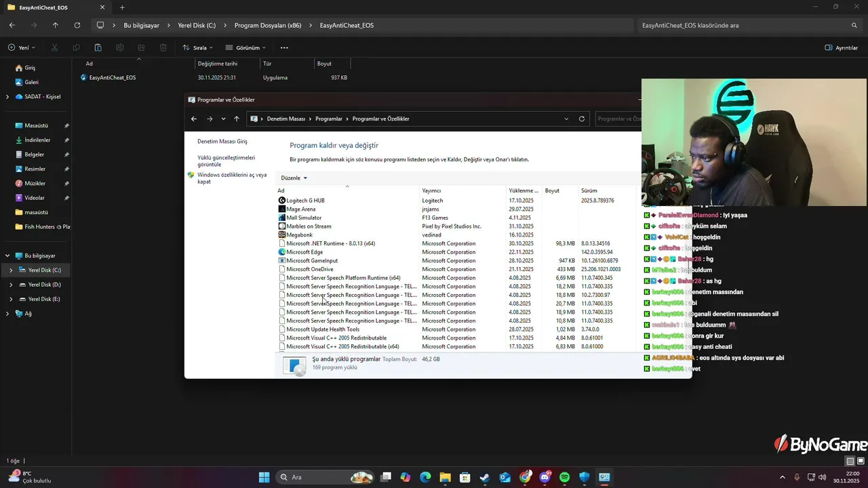Open Galeri in the navigation pane
Viewport: 868px width, 488px height.
(x=31, y=82)
